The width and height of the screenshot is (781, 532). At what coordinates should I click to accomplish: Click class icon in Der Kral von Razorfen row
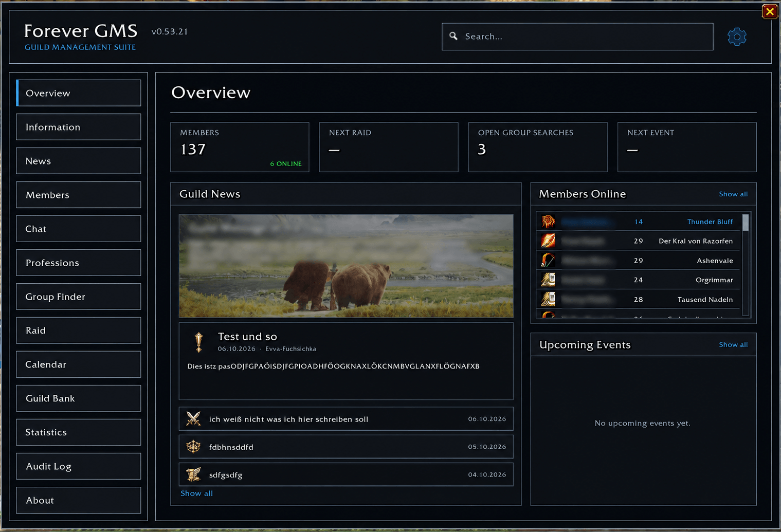(x=548, y=241)
